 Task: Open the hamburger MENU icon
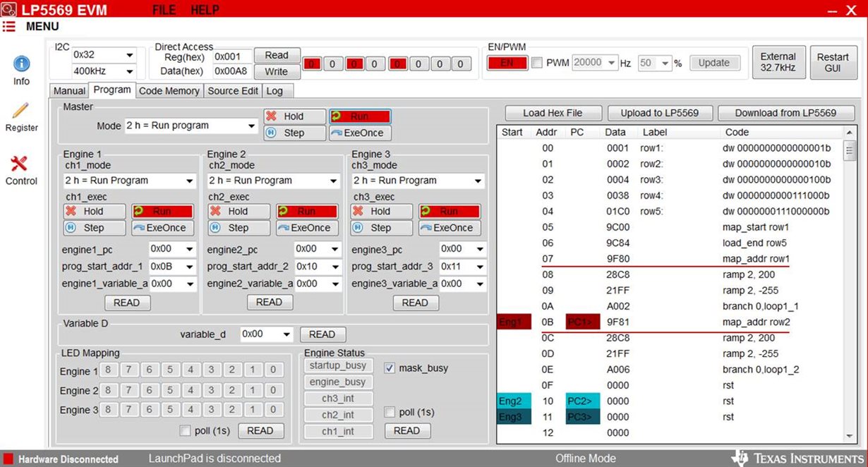(x=8, y=26)
